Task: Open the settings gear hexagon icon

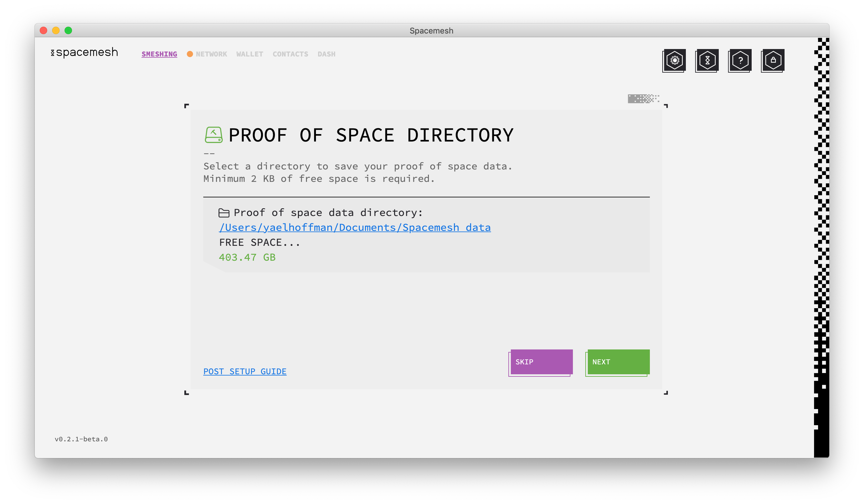Action: (x=674, y=60)
